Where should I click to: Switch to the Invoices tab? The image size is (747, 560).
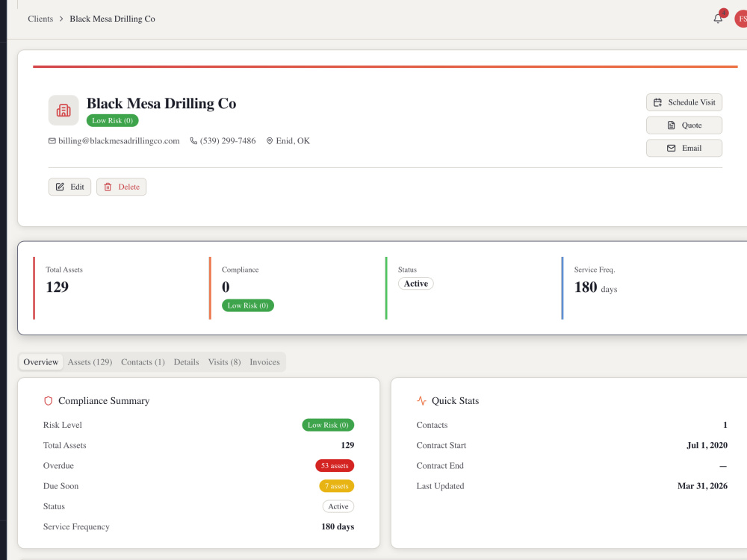[265, 362]
